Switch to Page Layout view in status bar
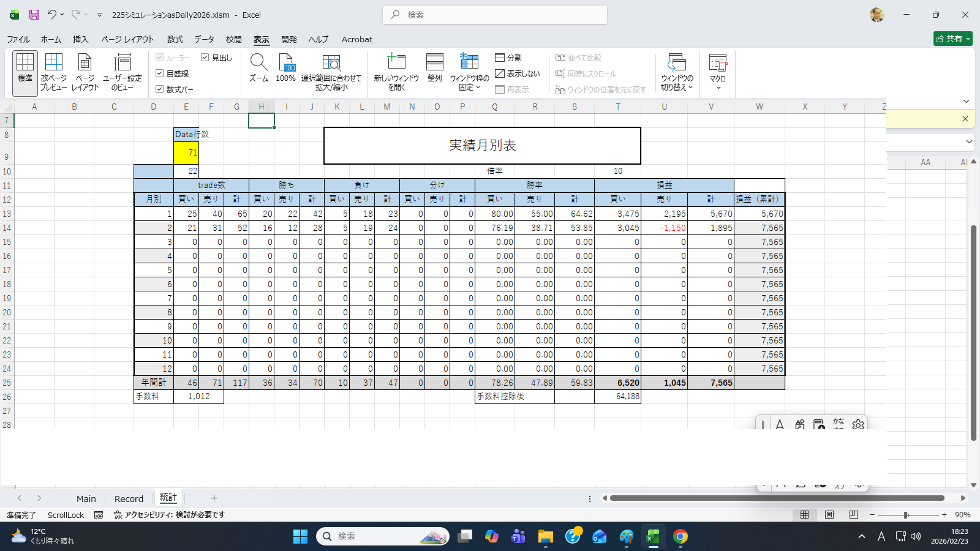The height and width of the screenshot is (551, 980). pos(829,515)
